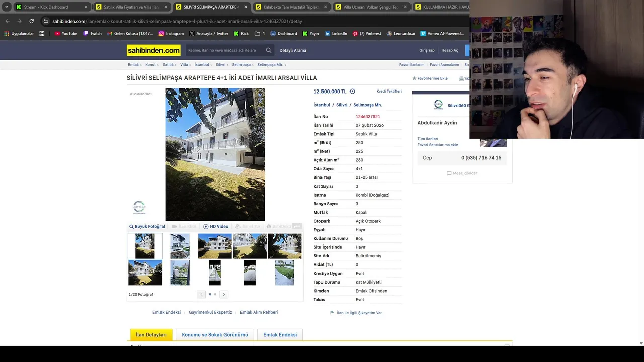The height and width of the screenshot is (362, 644).
Task: Open Detaylı Arama advanced search
Action: pos(293,50)
